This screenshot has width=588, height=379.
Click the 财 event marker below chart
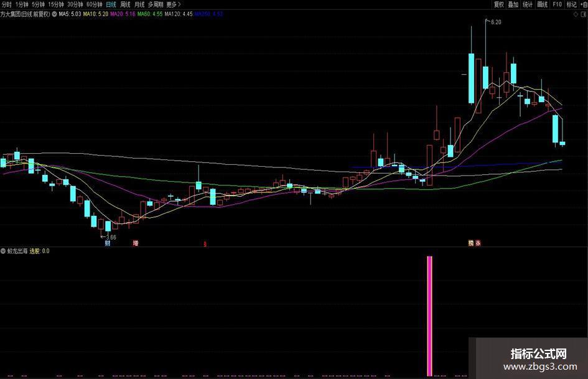(x=108, y=243)
